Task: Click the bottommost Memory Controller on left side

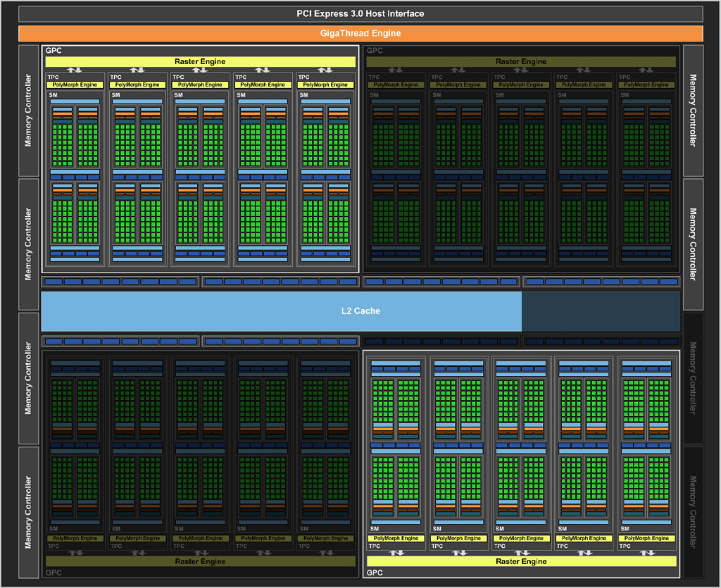Action: point(29,511)
